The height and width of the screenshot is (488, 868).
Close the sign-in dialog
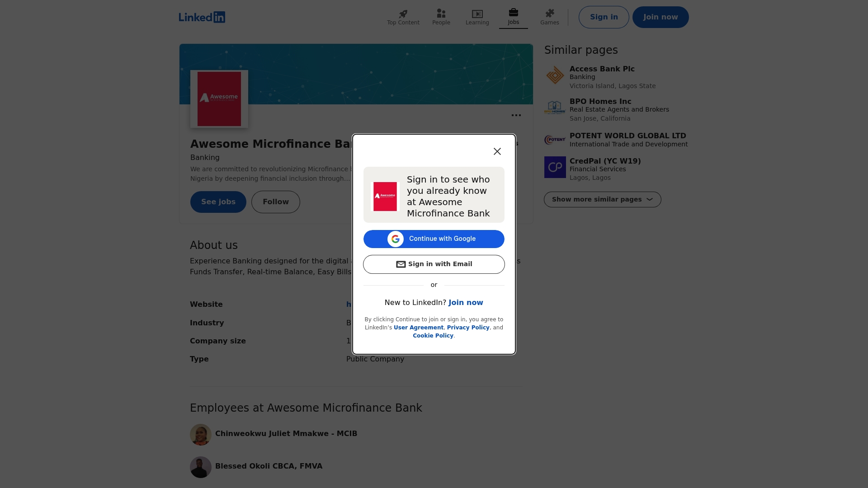[497, 151]
